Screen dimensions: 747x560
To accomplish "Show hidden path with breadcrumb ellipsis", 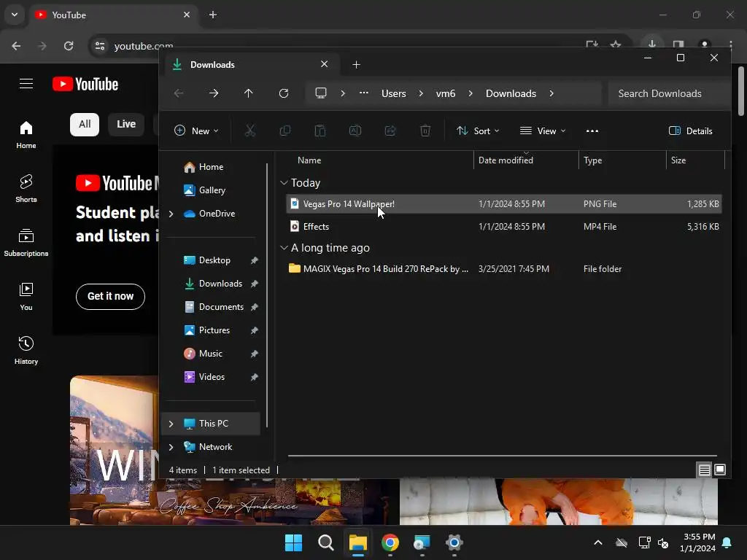I will [x=364, y=93].
